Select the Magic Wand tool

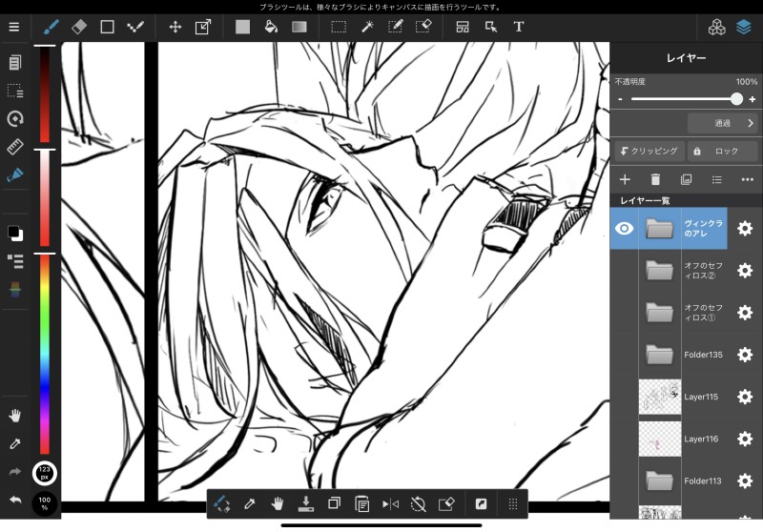367,27
